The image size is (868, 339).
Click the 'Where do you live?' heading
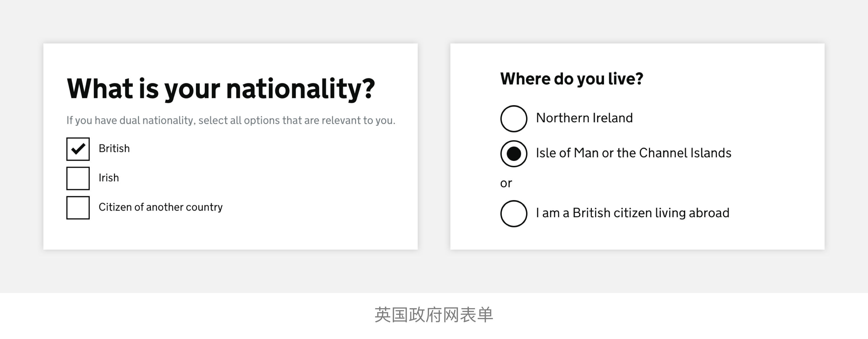[571, 79]
